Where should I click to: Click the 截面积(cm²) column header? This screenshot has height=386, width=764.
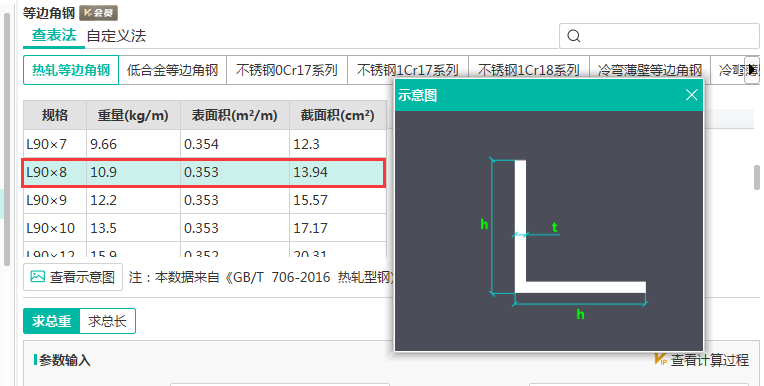338,116
